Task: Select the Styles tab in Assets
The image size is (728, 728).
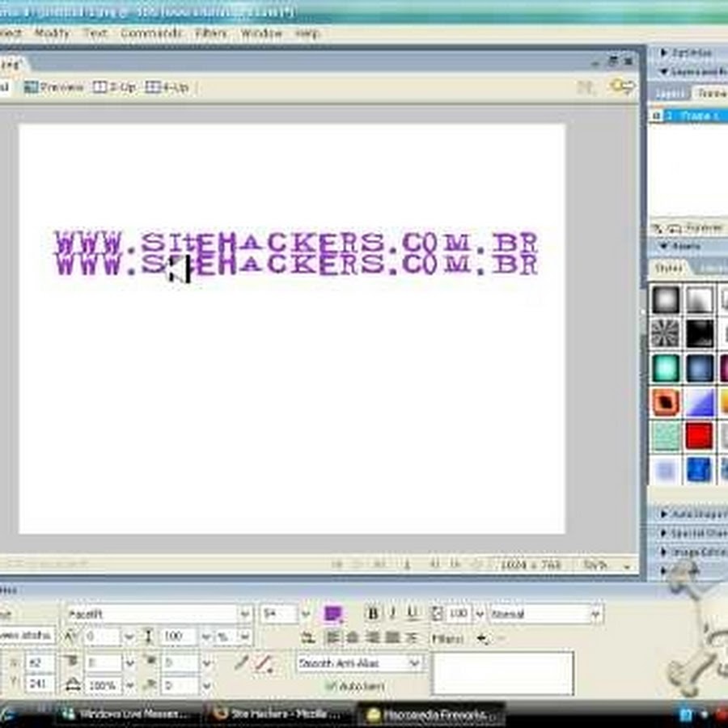Action: pyautogui.click(x=669, y=268)
